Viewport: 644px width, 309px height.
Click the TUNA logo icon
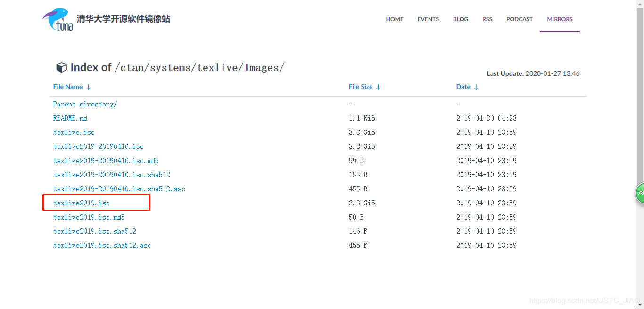58,19
